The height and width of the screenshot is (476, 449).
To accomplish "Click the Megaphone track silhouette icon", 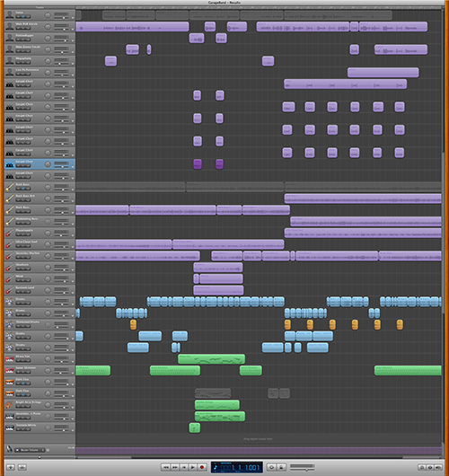I will [x=10, y=61].
